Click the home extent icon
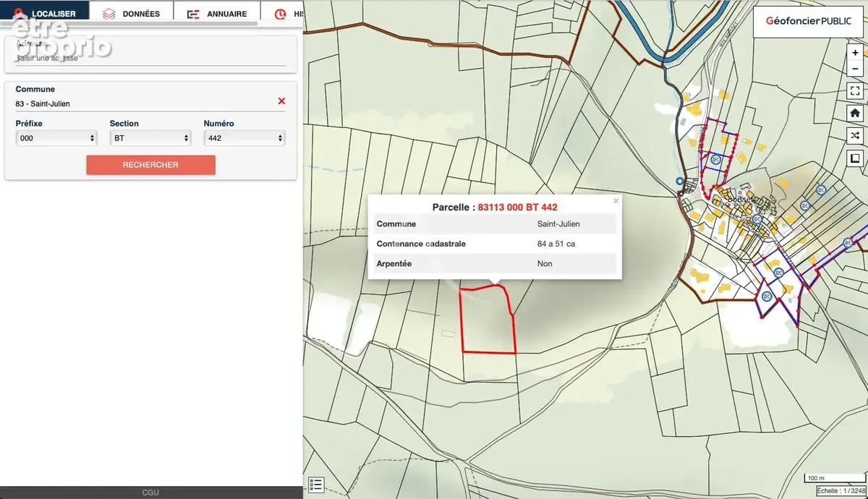 point(855,113)
